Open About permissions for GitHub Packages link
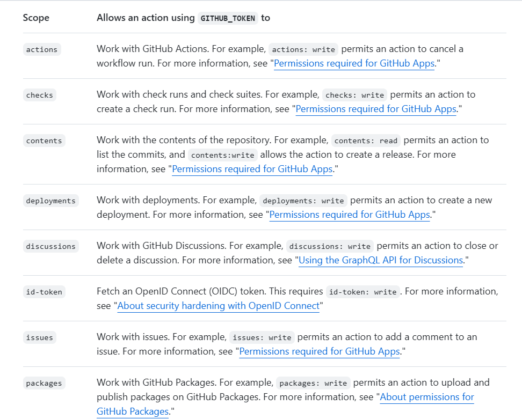Screen dimensions: 522x420 427,397
